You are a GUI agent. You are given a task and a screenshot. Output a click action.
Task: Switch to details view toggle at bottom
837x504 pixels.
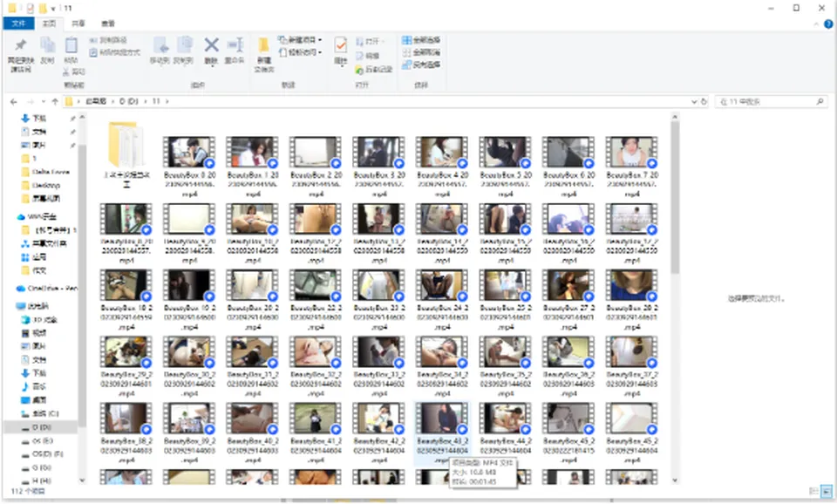tap(814, 491)
